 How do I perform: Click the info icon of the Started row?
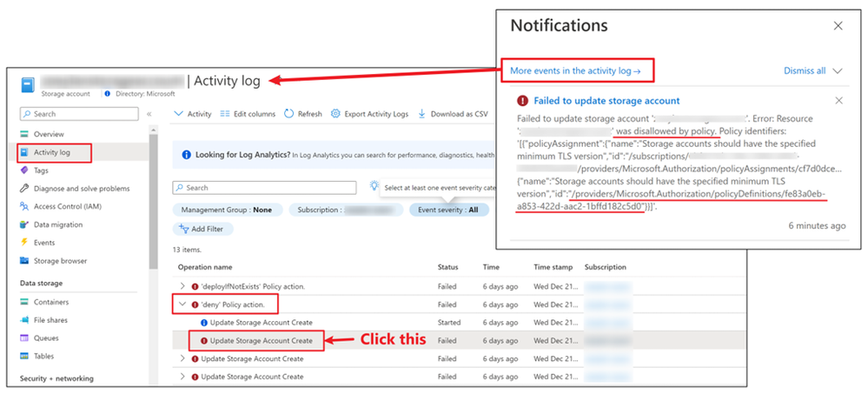point(203,323)
